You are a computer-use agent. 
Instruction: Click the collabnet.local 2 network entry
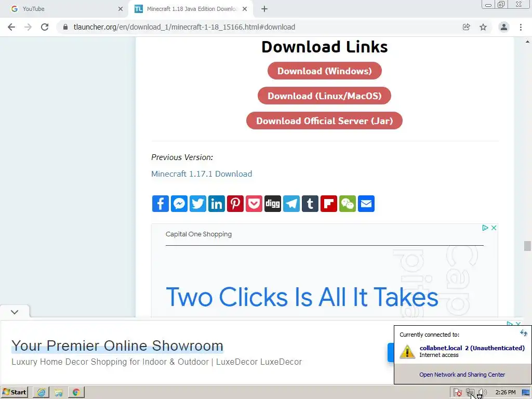[x=462, y=352]
